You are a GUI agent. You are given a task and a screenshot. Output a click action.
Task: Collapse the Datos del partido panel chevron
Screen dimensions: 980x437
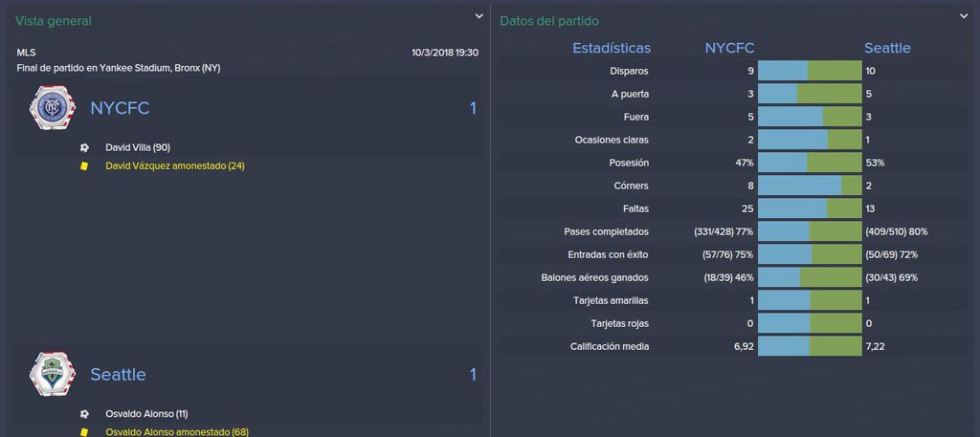964,16
